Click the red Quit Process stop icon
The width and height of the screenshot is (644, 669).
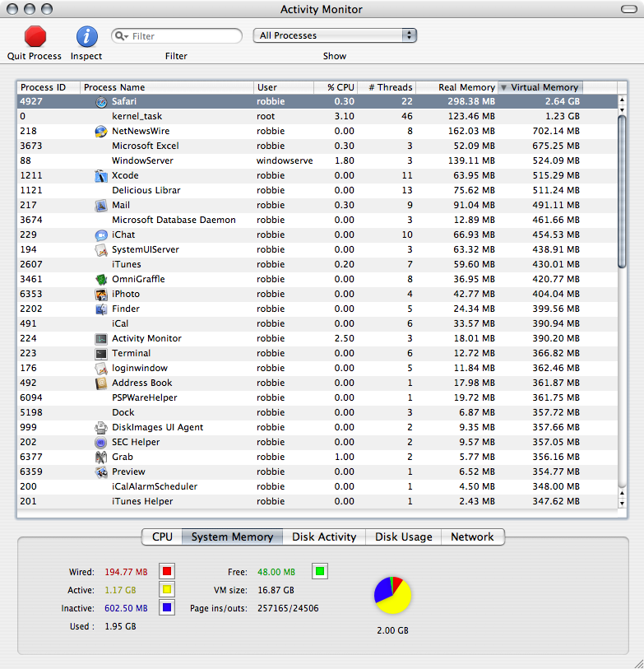(35, 36)
